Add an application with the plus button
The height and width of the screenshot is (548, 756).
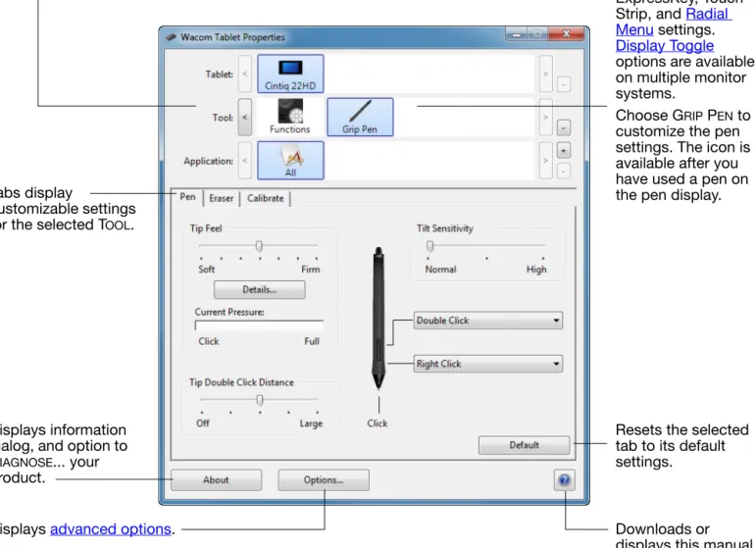563,150
